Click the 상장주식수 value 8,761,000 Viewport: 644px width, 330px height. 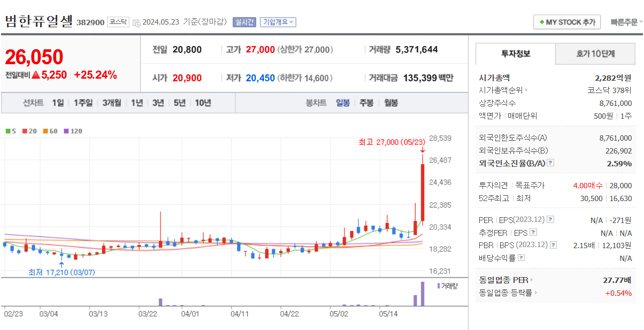[x=616, y=103]
